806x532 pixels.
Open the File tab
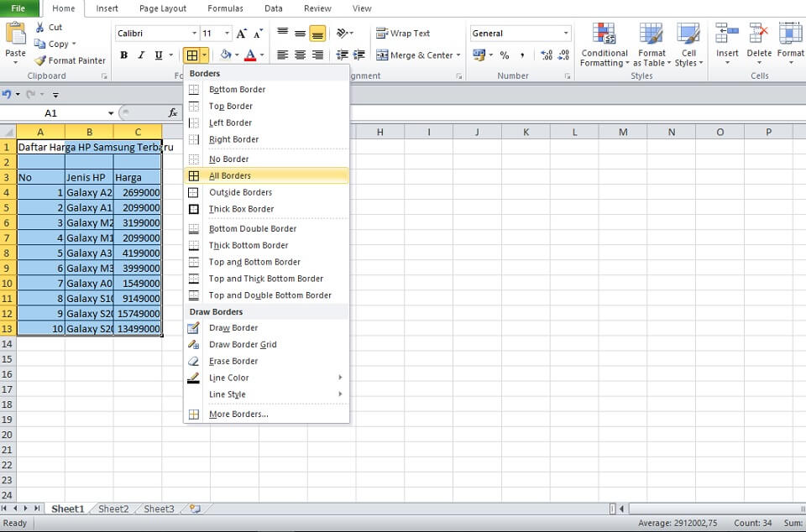tap(18, 8)
